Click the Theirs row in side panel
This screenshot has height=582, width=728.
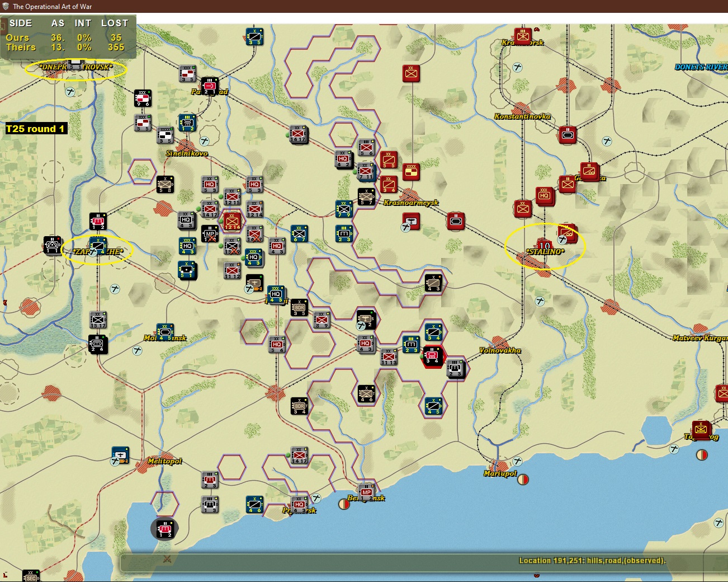67,48
